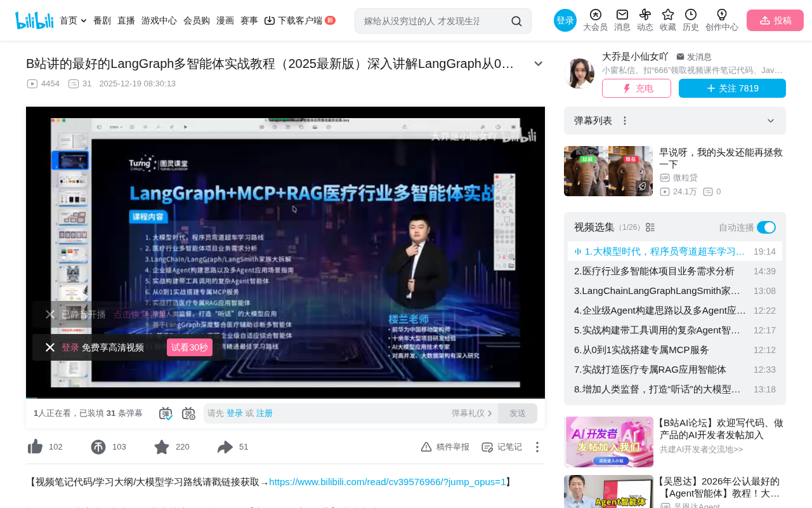Image resolution: width=812 pixels, height=508 pixels.
Task: Open the 收藏 favorites icon
Action: (668, 20)
